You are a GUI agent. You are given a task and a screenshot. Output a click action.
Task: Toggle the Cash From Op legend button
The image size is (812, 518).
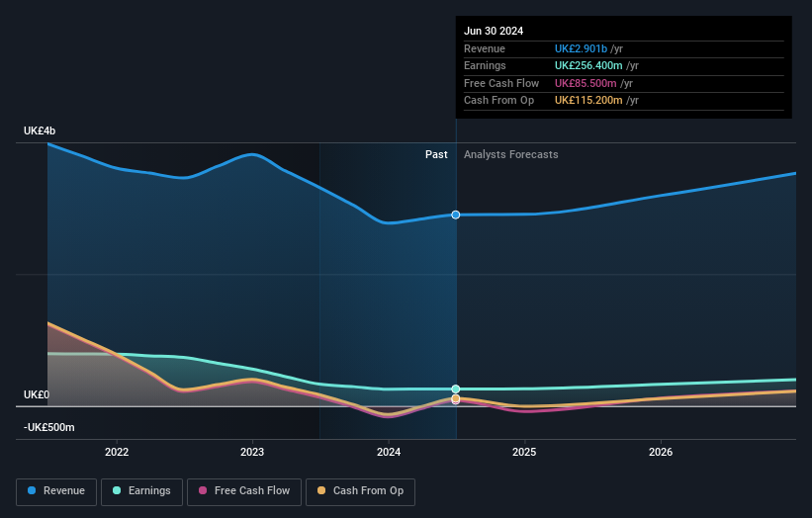coord(360,491)
